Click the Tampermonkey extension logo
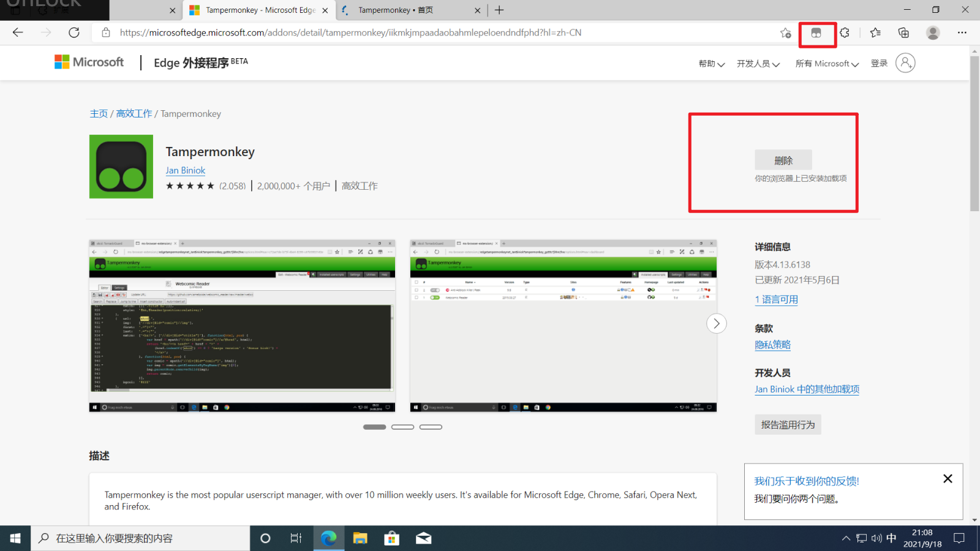Screen dimensions: 980x551 [x=121, y=167]
